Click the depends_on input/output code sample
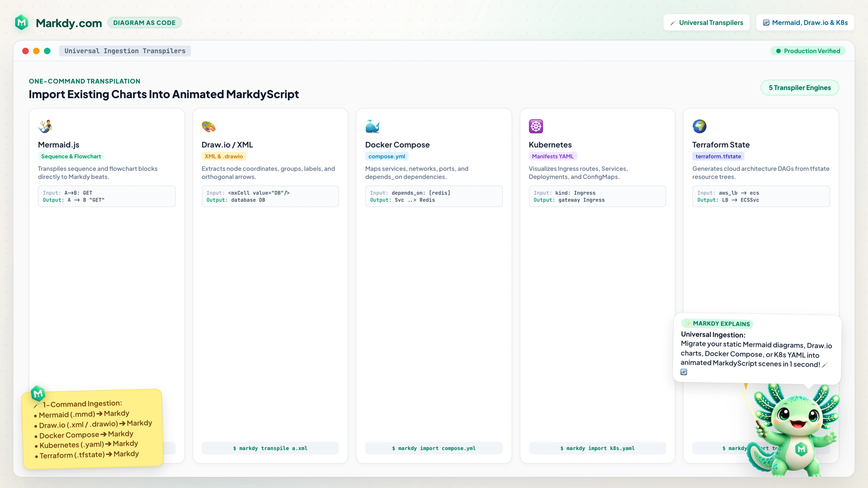Screen dimensions: 868x488 434,196
